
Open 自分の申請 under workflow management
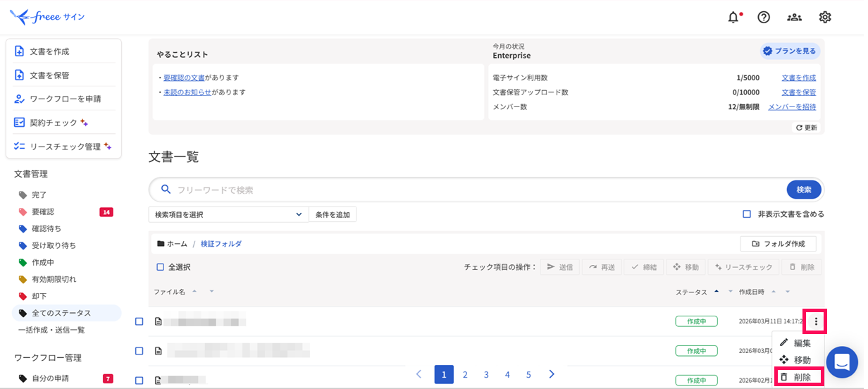tap(51, 378)
